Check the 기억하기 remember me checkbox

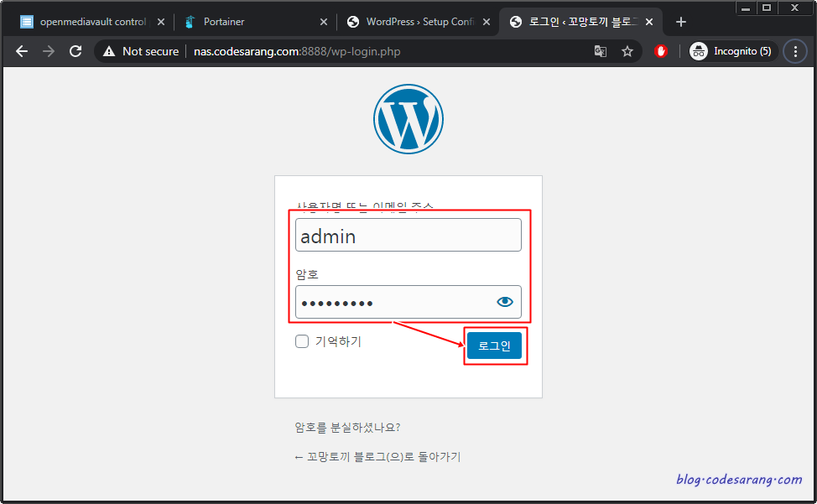tap(302, 341)
